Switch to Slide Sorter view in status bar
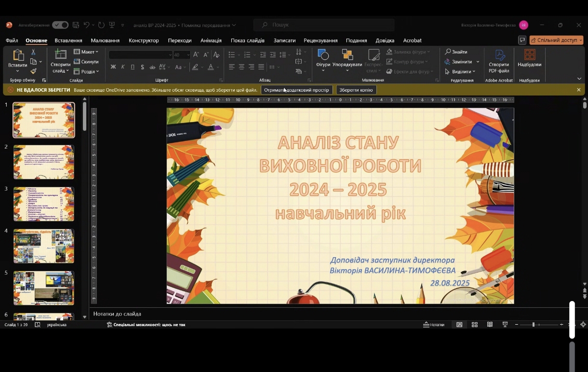This screenshot has height=372, width=588. coord(475,325)
